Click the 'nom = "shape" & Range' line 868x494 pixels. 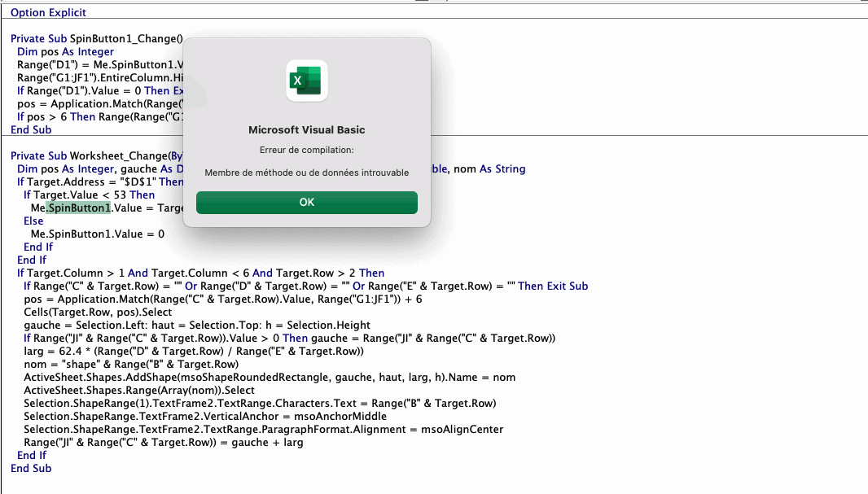point(131,364)
